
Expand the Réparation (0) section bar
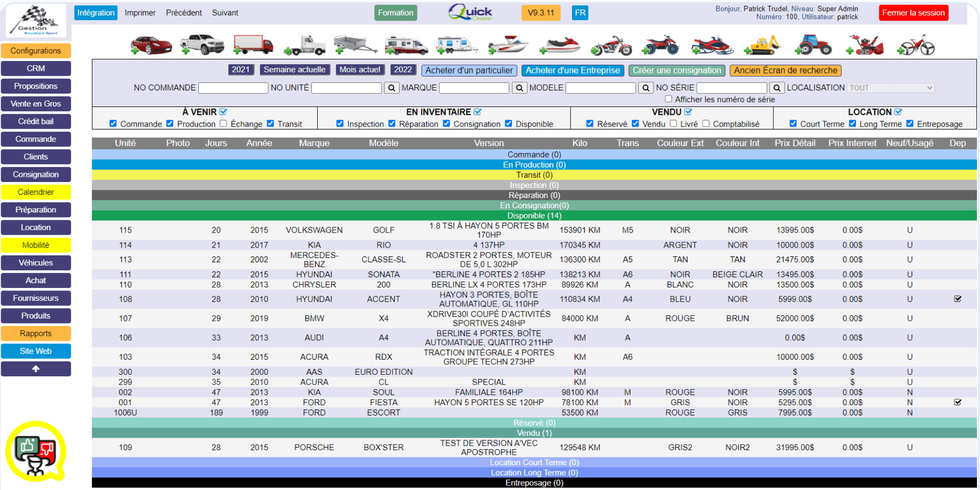[534, 195]
